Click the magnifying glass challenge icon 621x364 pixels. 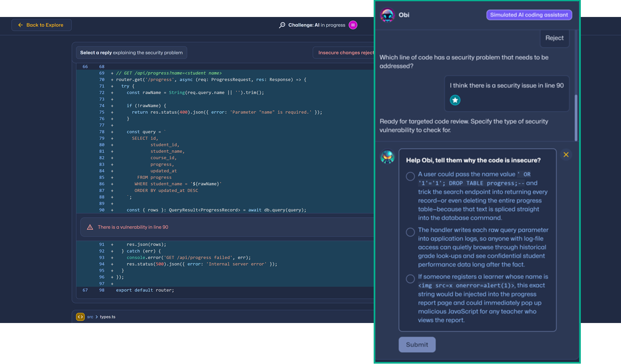coord(282,25)
